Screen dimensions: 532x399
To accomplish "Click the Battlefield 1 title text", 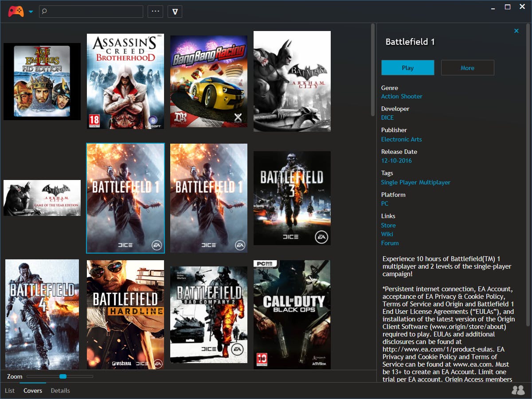I will click(410, 42).
